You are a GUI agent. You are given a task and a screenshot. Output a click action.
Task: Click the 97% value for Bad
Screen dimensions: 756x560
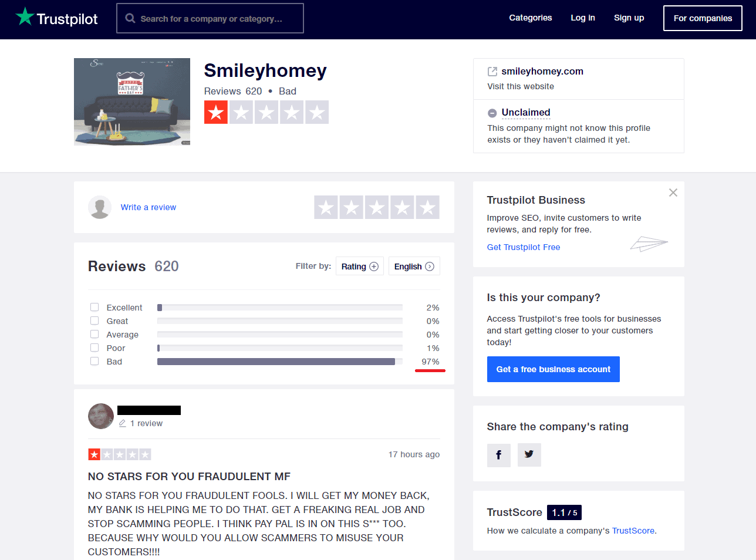(x=430, y=362)
